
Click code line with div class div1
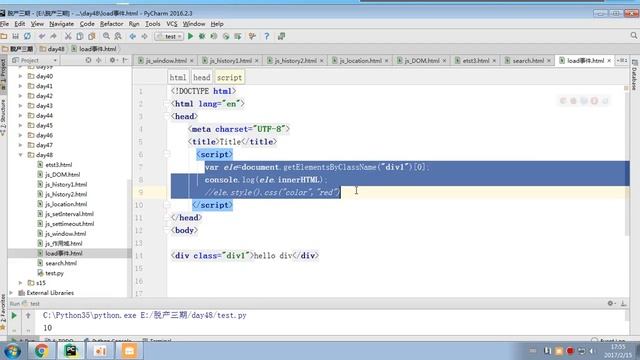pos(245,256)
